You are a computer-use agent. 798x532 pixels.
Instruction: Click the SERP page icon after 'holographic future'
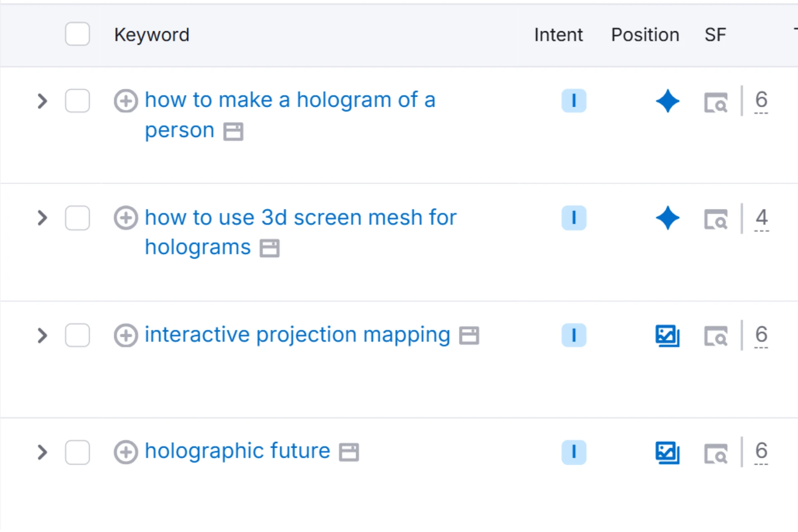click(349, 452)
